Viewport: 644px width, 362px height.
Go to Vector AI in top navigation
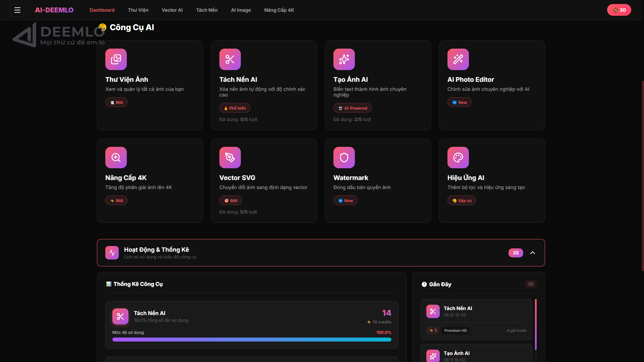(x=172, y=10)
